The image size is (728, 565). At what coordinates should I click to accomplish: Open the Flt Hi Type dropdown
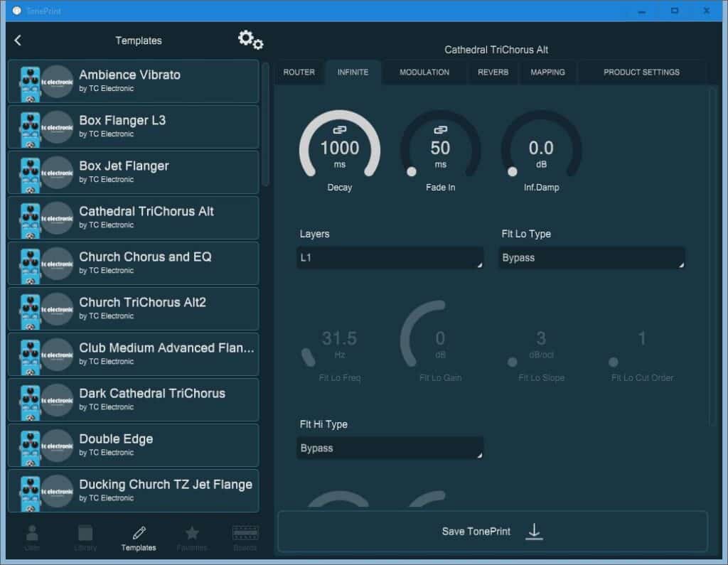coord(390,448)
